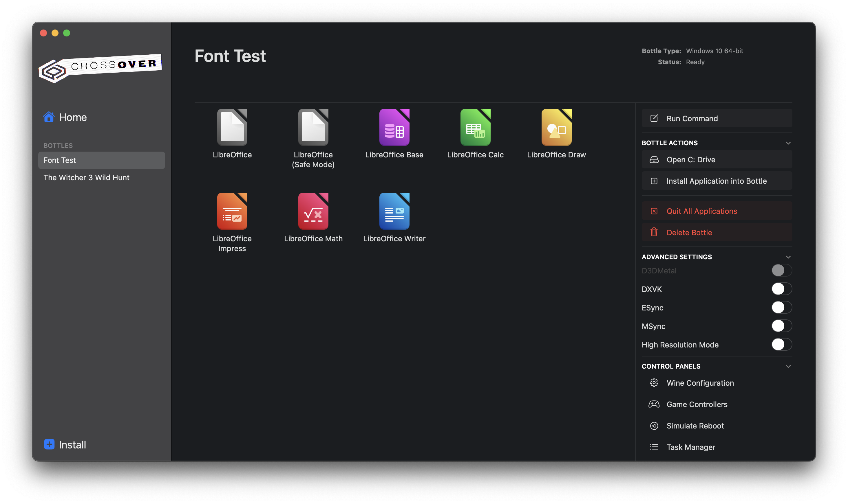Collapse the Control Panels section
Viewport: 848px width, 504px height.
[788, 366]
